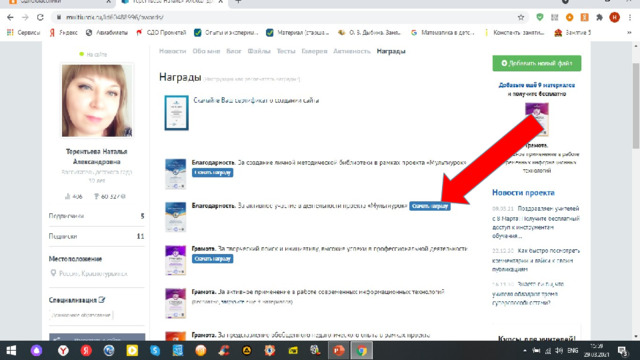
Task: Open the Windows Start menu
Action: click(x=11, y=351)
